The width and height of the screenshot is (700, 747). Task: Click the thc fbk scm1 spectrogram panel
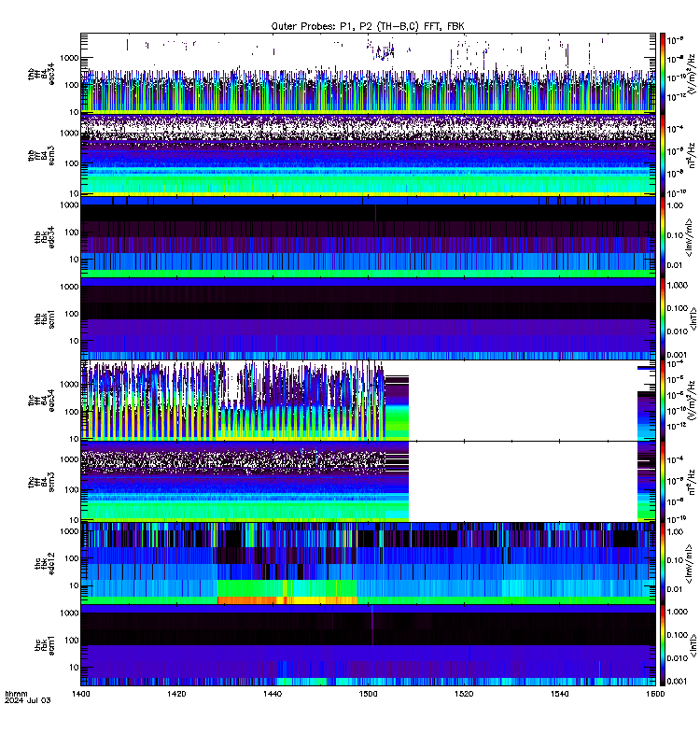tap(368, 645)
